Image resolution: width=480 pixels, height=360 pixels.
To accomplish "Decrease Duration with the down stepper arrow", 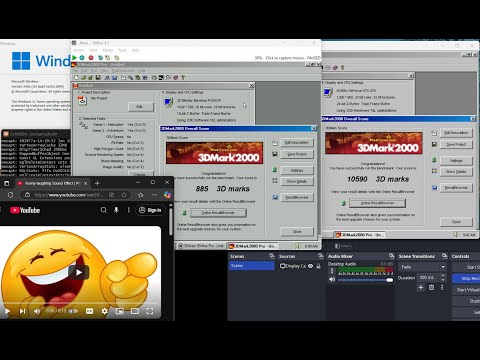I will [443, 279].
